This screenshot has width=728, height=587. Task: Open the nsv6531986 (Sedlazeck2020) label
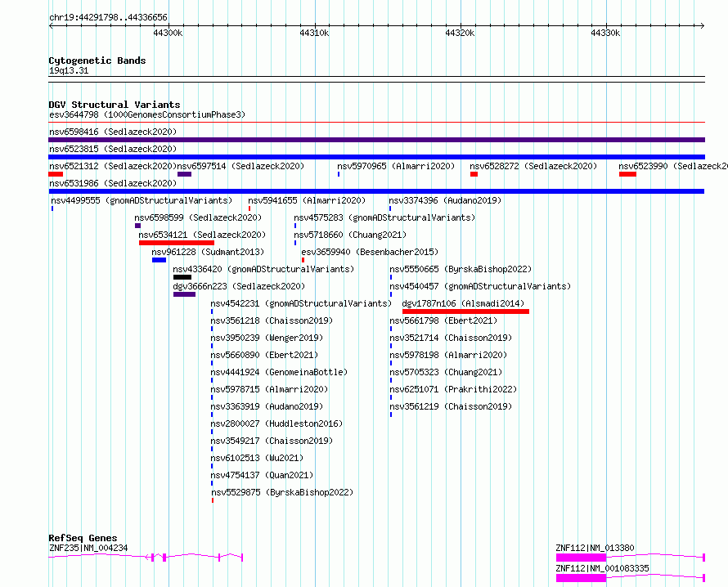point(113,183)
